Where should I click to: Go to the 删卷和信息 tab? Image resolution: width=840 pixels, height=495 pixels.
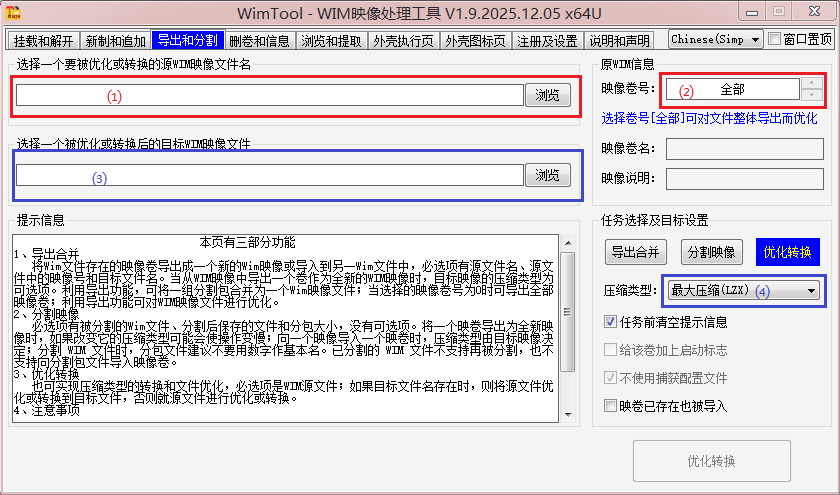point(259,41)
